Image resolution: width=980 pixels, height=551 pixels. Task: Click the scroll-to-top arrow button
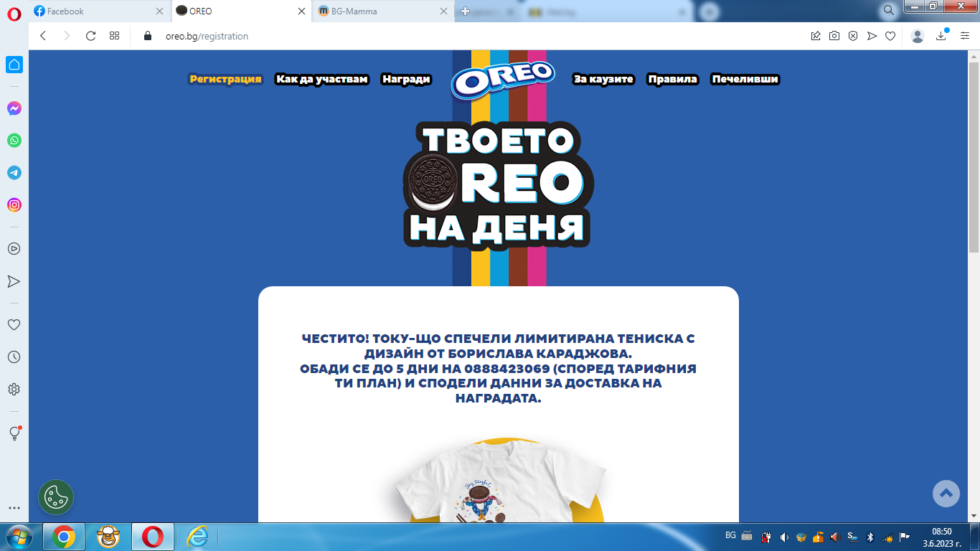946,493
